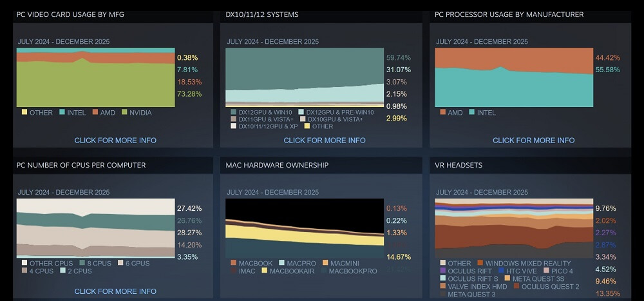This screenshot has height=301, width=644.
Task: Select the 8 CPUS legend swatch
Action: 82,264
